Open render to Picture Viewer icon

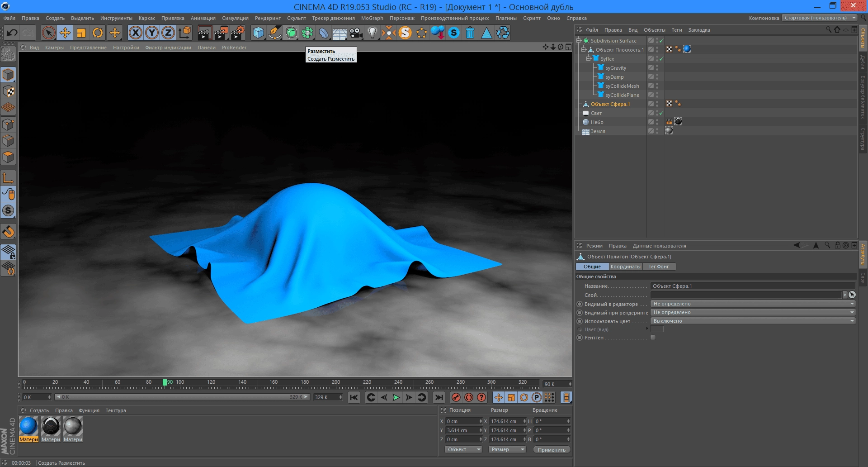pos(221,33)
